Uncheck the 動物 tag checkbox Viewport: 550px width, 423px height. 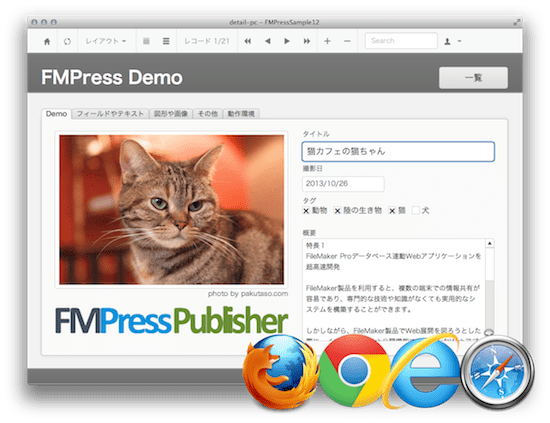[x=306, y=211]
